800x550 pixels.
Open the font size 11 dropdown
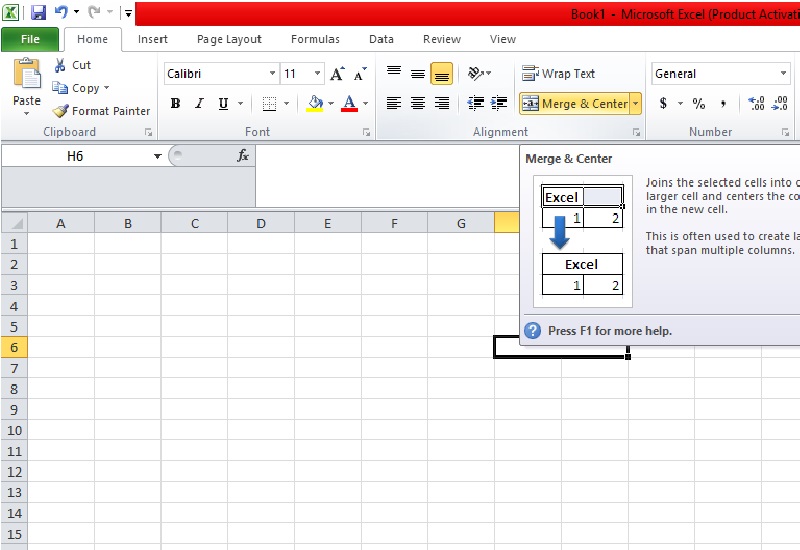(x=317, y=73)
